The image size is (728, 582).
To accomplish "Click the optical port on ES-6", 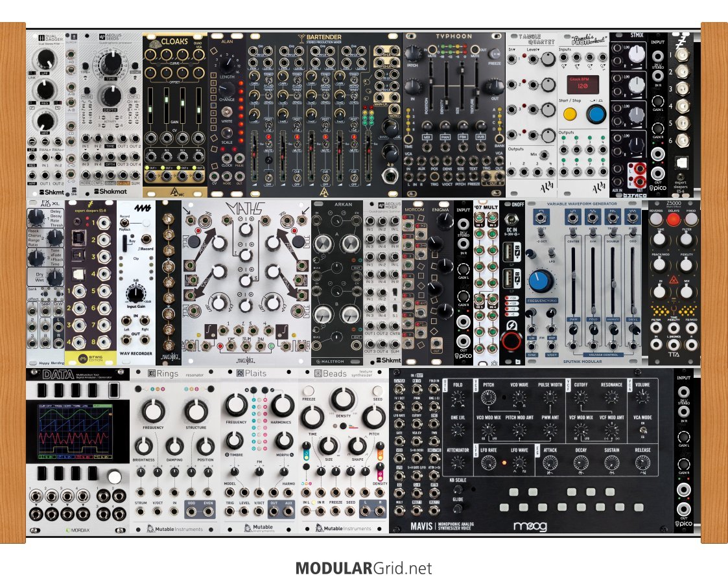I will pyautogui.click(x=681, y=163).
